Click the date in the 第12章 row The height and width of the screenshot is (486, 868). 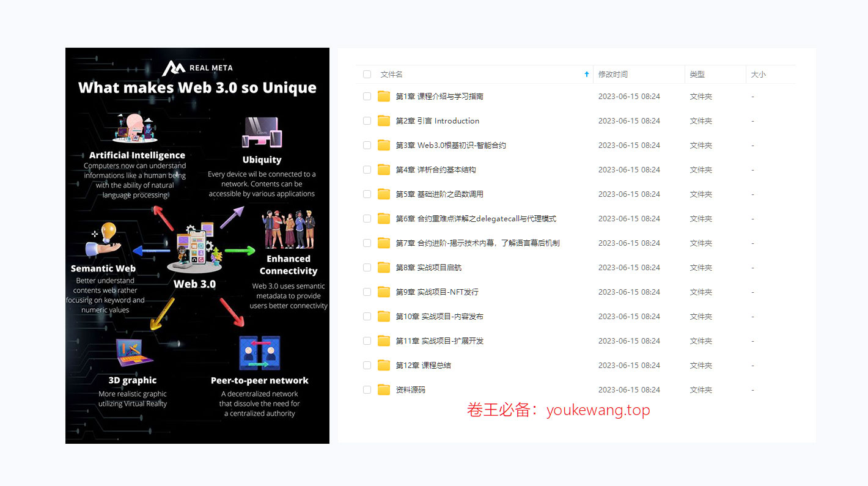coord(629,365)
